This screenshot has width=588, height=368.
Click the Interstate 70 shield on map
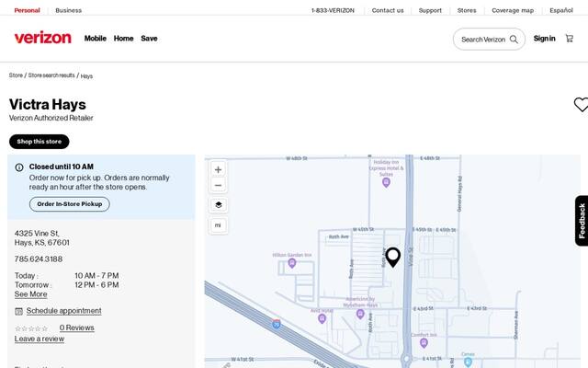(277, 324)
